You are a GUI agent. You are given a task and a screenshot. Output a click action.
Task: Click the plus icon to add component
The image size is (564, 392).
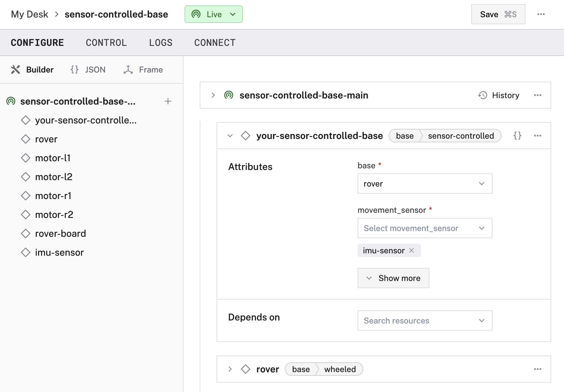168,101
